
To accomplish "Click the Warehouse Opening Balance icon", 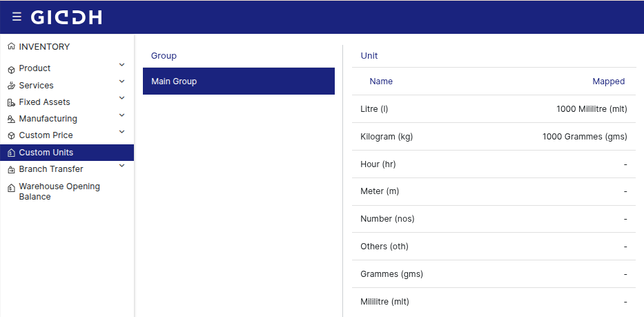I will click(12, 189).
